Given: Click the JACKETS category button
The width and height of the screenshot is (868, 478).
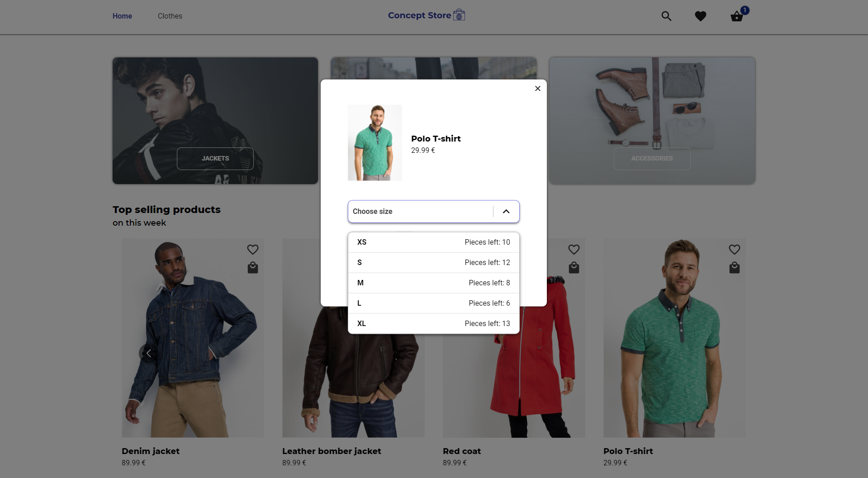Looking at the screenshot, I should click(x=215, y=158).
